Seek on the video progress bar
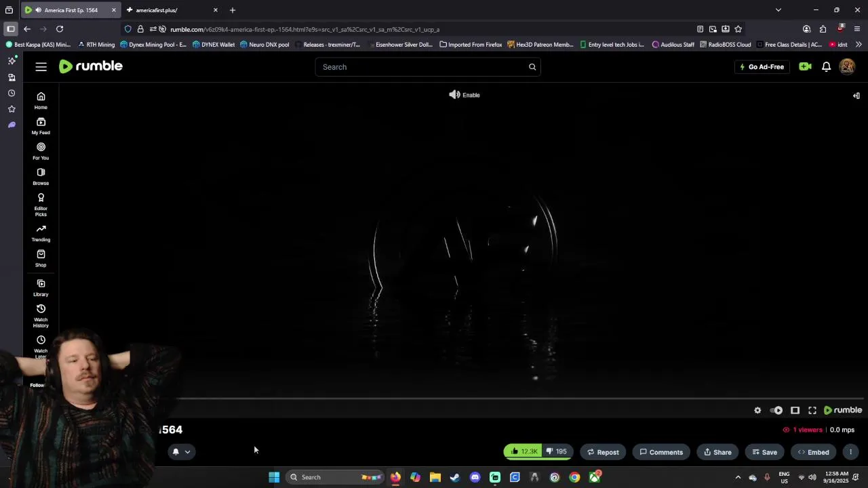Image resolution: width=868 pixels, height=488 pixels. click(461, 399)
